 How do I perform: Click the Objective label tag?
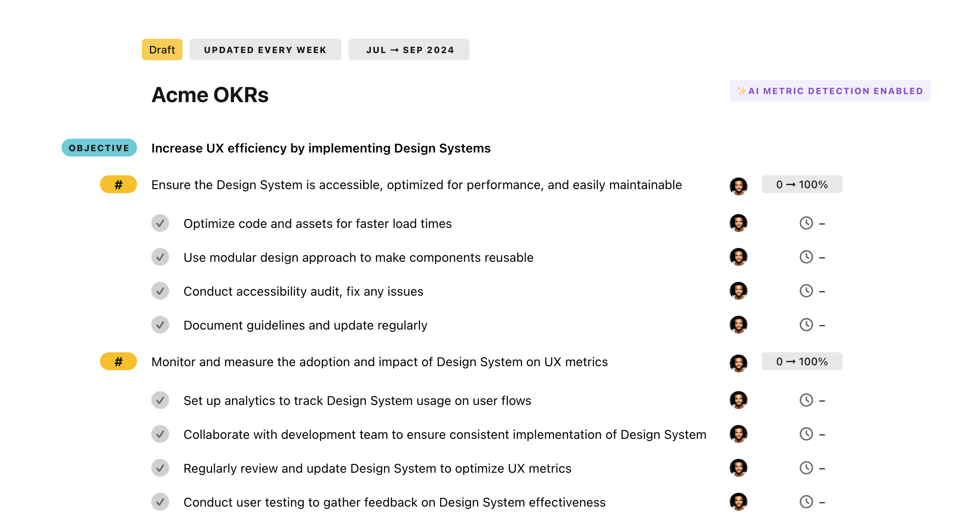pos(99,148)
